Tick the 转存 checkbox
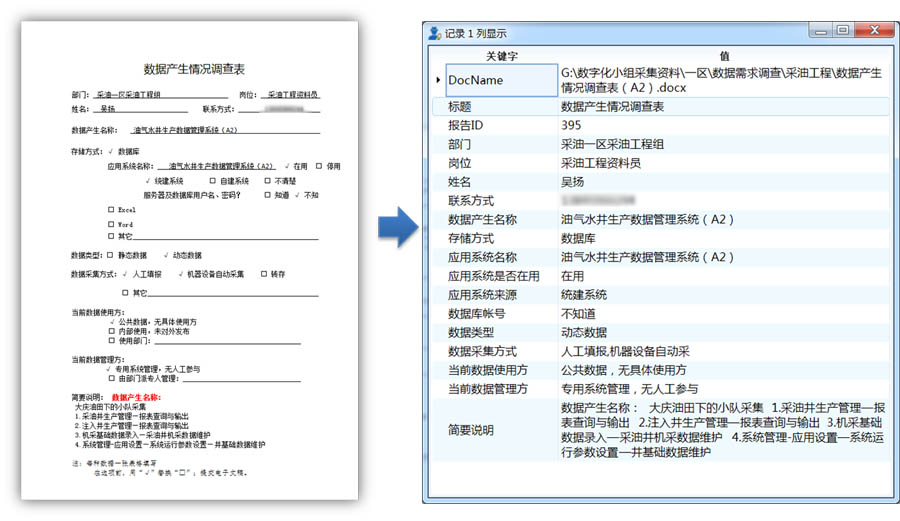Viewport: 900px width, 521px height. pyautogui.click(x=264, y=274)
